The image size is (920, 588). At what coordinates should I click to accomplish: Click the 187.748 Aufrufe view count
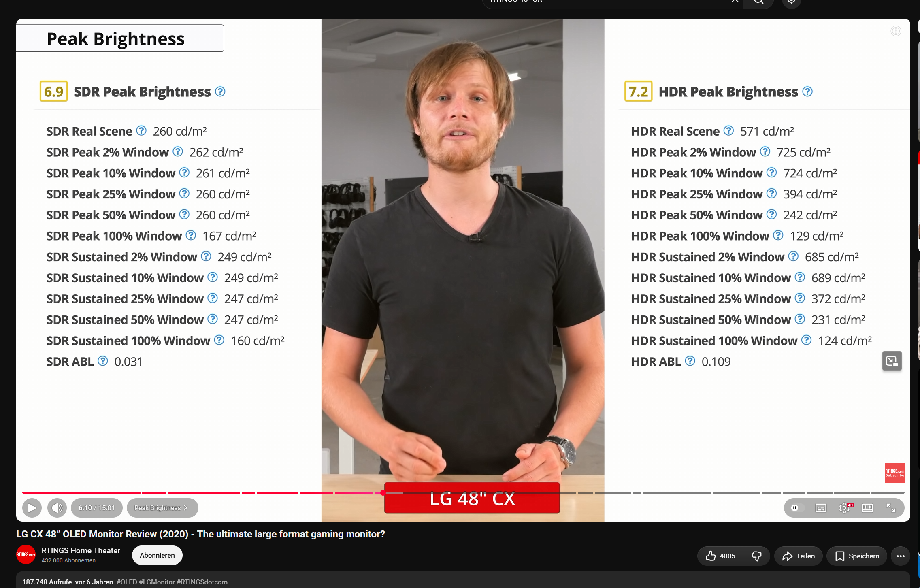point(47,582)
